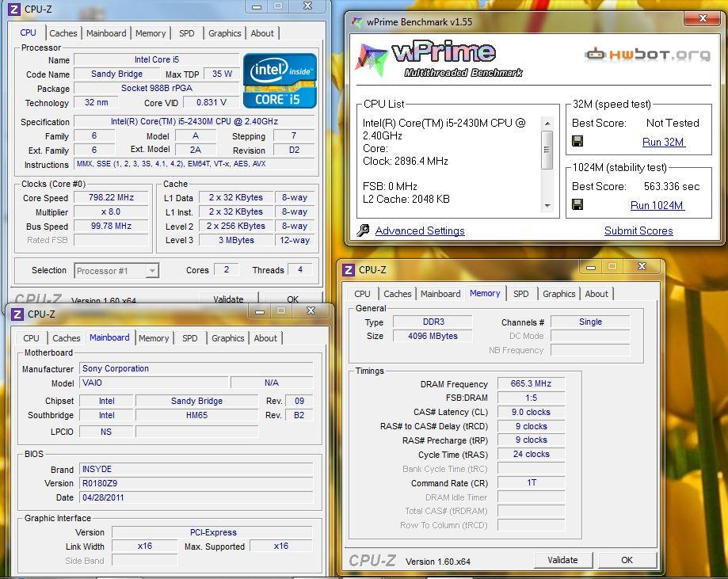Click the Max TDP value 35 W
The image size is (728, 579).
click(x=222, y=74)
